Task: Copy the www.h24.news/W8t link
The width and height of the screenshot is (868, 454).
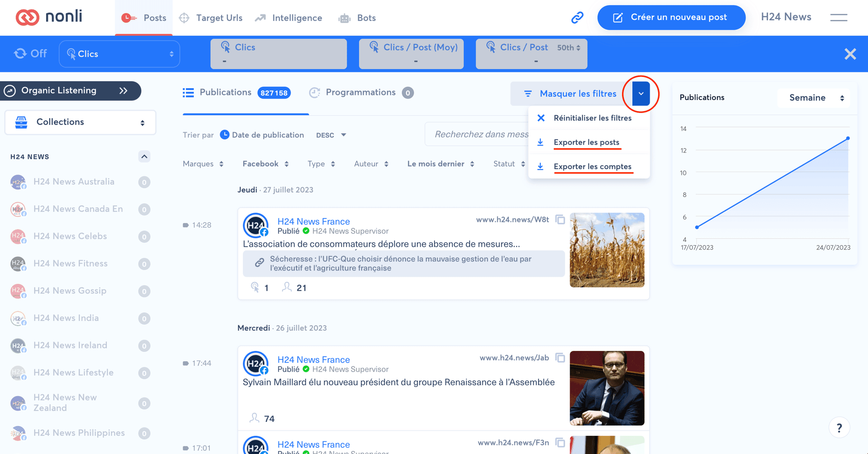Action: coord(560,220)
